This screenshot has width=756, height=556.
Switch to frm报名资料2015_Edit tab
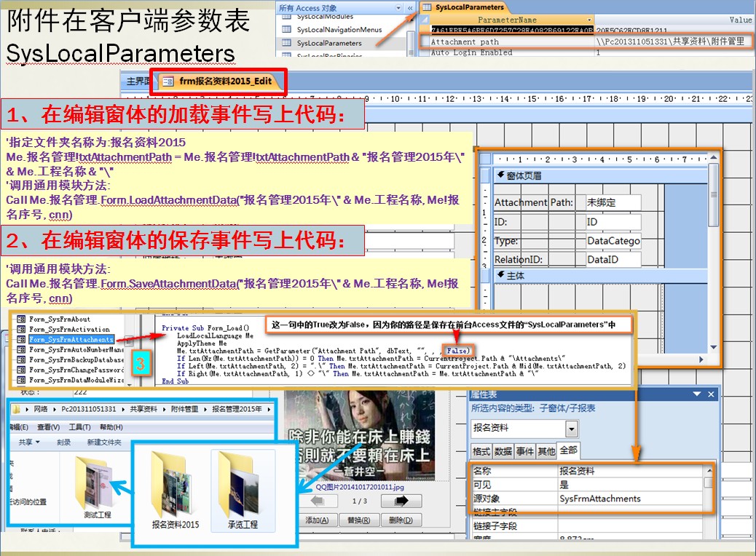(x=219, y=82)
